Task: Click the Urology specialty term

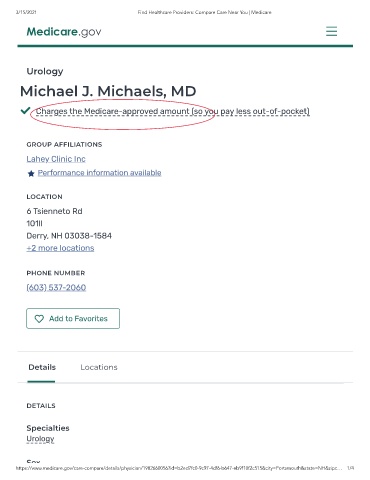Action: click(x=40, y=439)
